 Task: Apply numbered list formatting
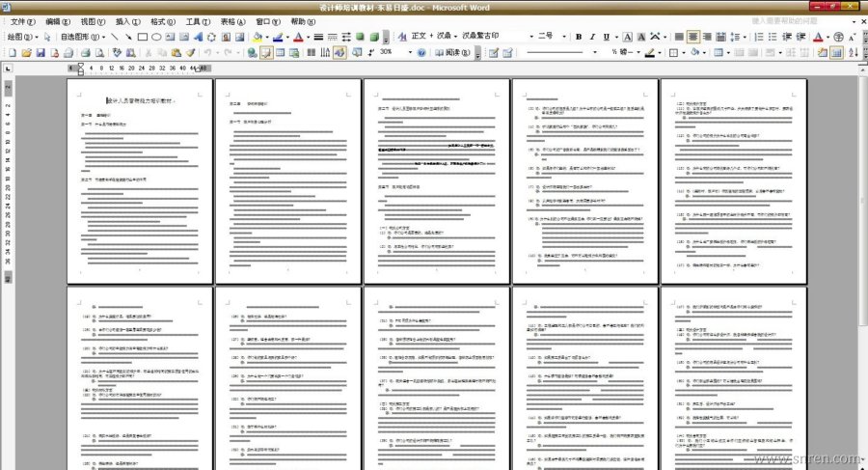tap(759, 37)
